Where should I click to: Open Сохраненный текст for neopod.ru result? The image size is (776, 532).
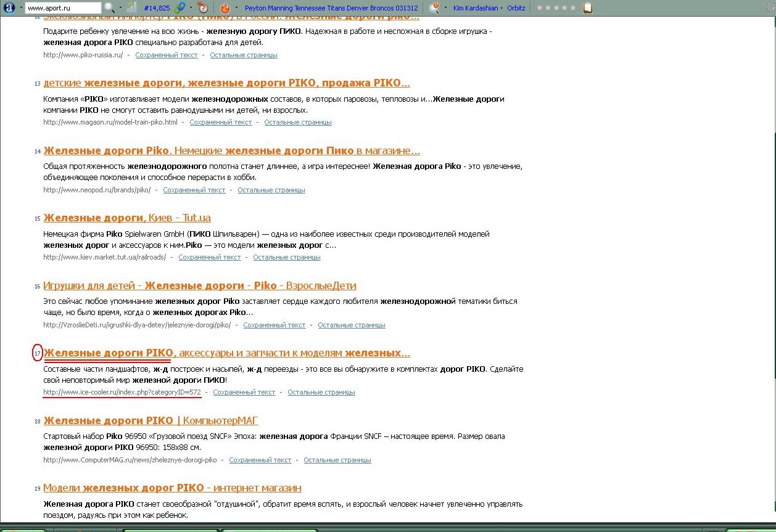click(194, 190)
